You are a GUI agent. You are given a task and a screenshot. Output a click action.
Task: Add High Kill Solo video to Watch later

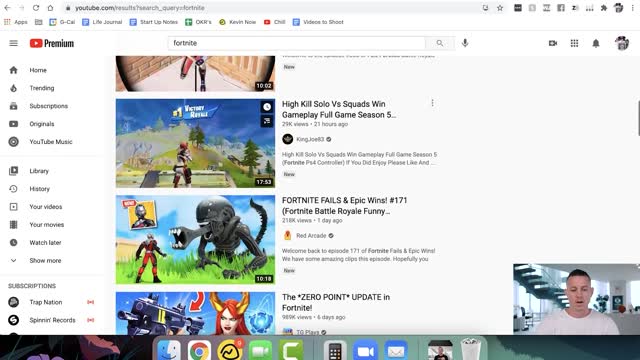(267, 107)
